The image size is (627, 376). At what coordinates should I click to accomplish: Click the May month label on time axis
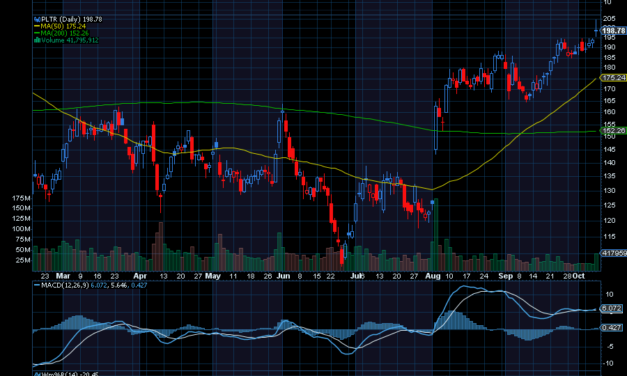click(212, 276)
